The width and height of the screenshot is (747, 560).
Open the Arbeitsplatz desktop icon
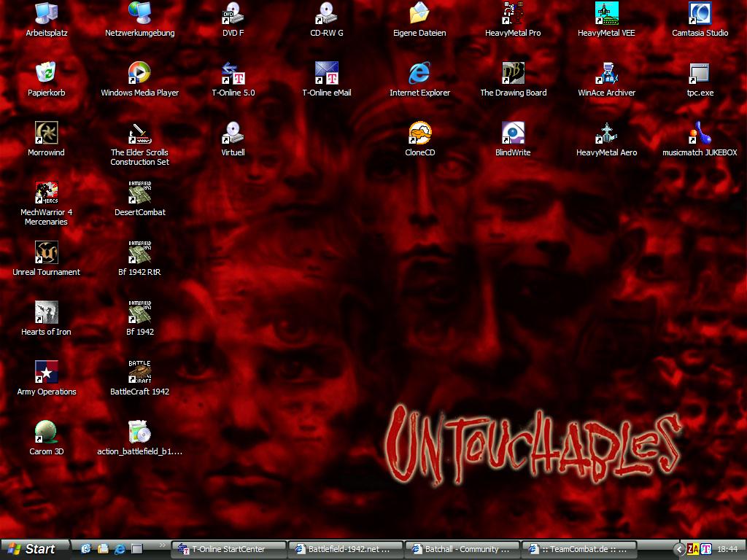pyautogui.click(x=46, y=19)
